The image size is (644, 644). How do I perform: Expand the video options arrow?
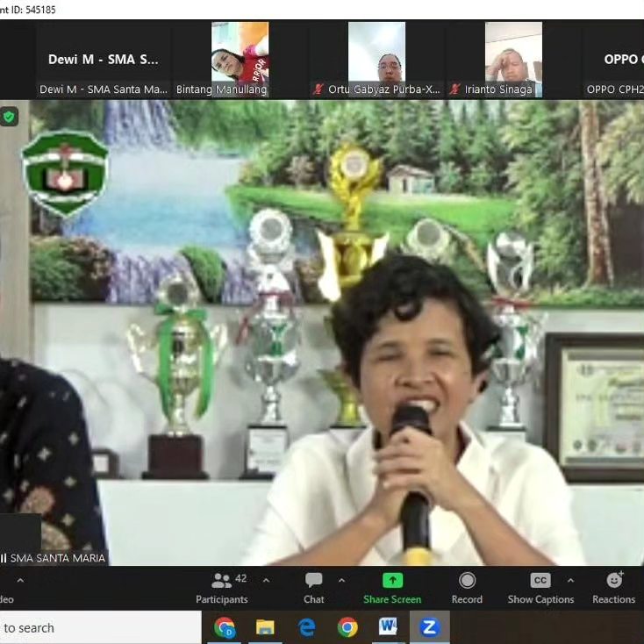tap(20, 581)
